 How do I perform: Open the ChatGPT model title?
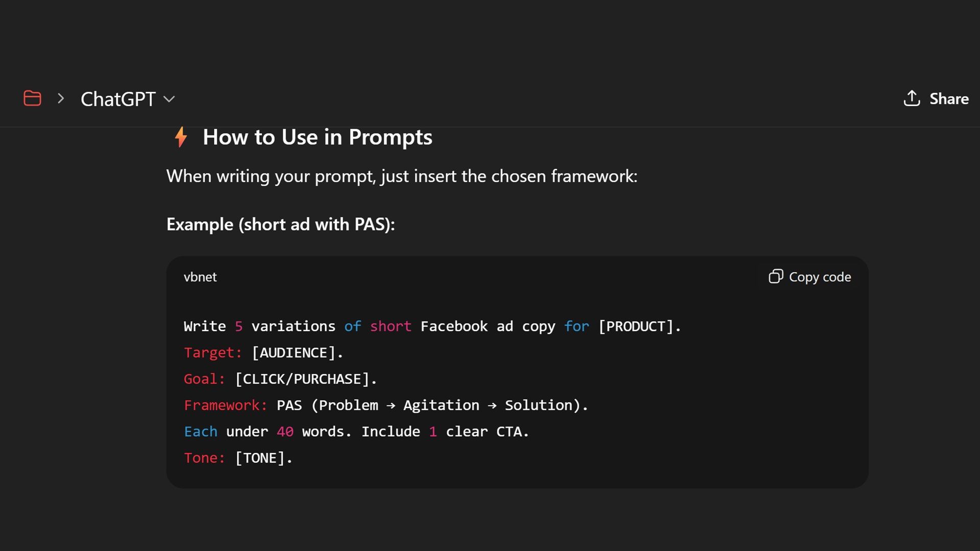pos(118,99)
